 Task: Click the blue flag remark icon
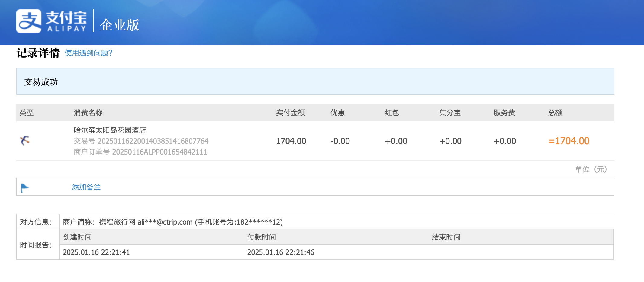pos(24,187)
